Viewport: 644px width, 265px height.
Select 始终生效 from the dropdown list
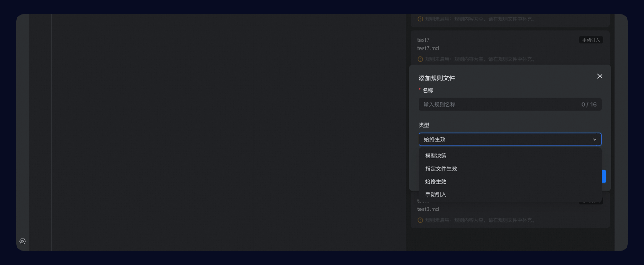click(x=436, y=181)
